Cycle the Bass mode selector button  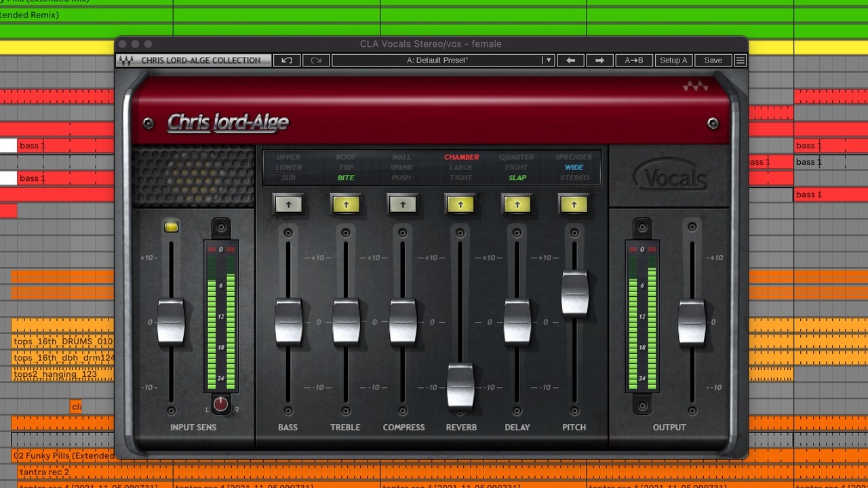coord(288,204)
